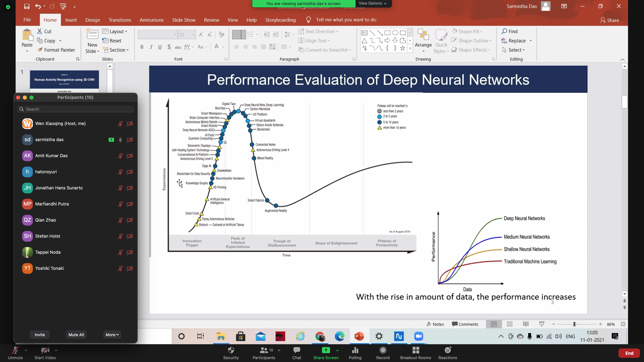Screen dimensions: 644x362
Task: Open the Select dropdown in Editing group
Action: click(x=514, y=50)
